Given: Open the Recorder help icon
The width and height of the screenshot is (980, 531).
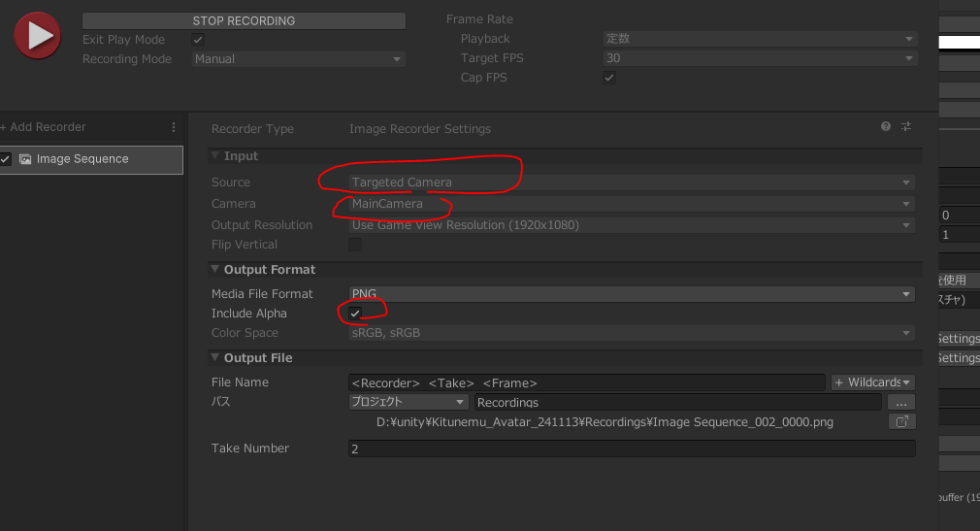Looking at the screenshot, I should pos(886,127).
